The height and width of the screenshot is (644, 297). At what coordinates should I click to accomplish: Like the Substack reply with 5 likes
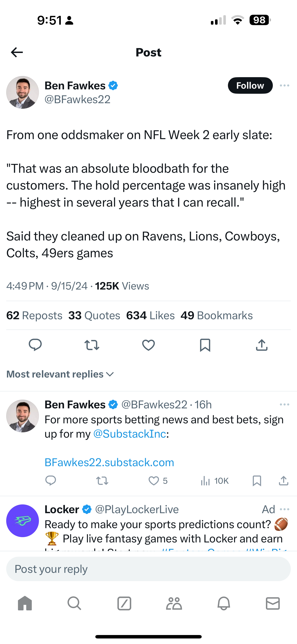[154, 481]
